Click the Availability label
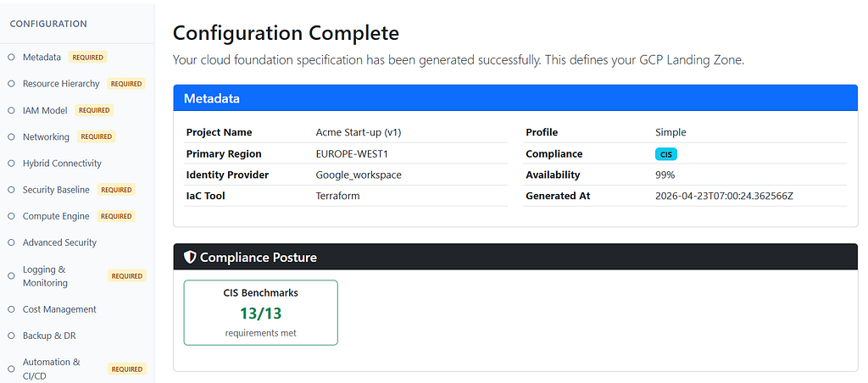Image resolution: width=868 pixels, height=383 pixels. (553, 175)
